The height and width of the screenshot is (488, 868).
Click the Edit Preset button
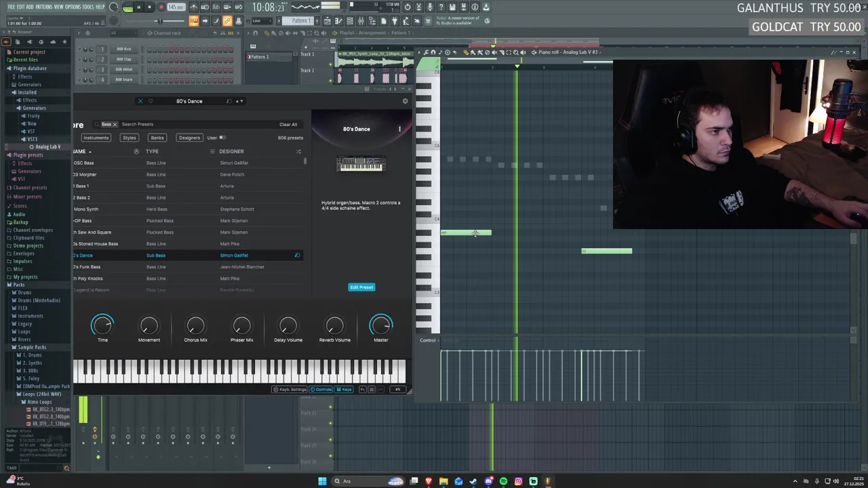tap(361, 287)
